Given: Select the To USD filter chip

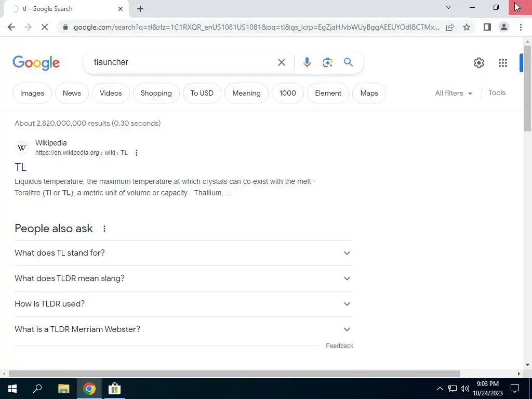Looking at the screenshot, I should (202, 93).
